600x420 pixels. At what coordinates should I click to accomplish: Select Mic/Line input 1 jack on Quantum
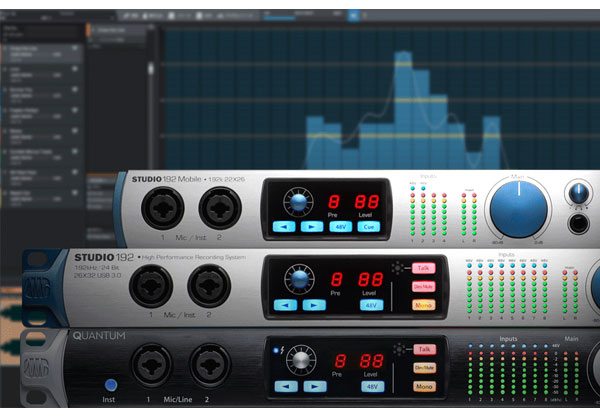click(x=152, y=366)
